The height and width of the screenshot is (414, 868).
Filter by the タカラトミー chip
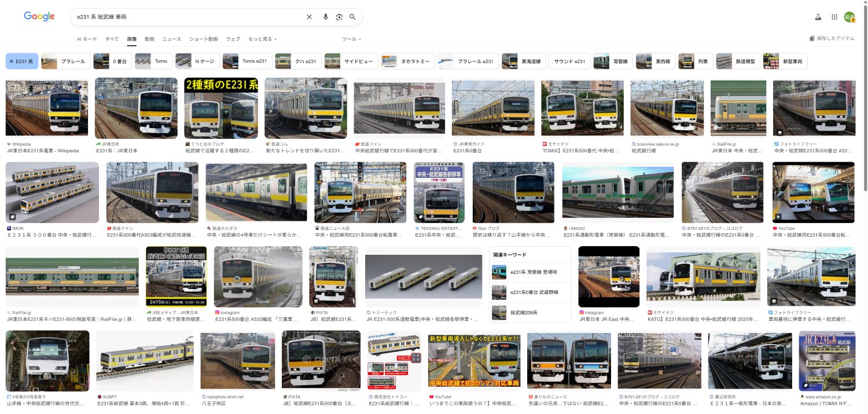pyautogui.click(x=407, y=61)
